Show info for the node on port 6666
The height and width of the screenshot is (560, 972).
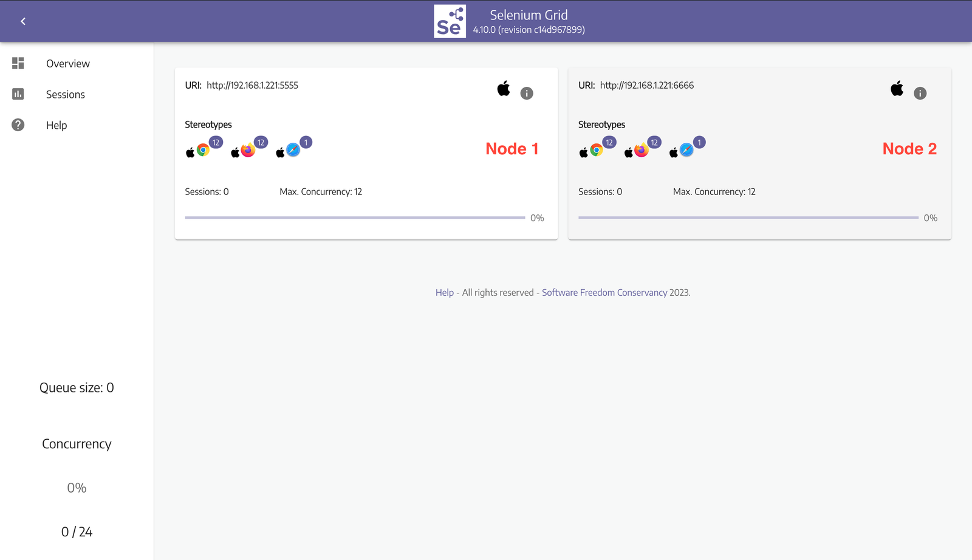[920, 94]
